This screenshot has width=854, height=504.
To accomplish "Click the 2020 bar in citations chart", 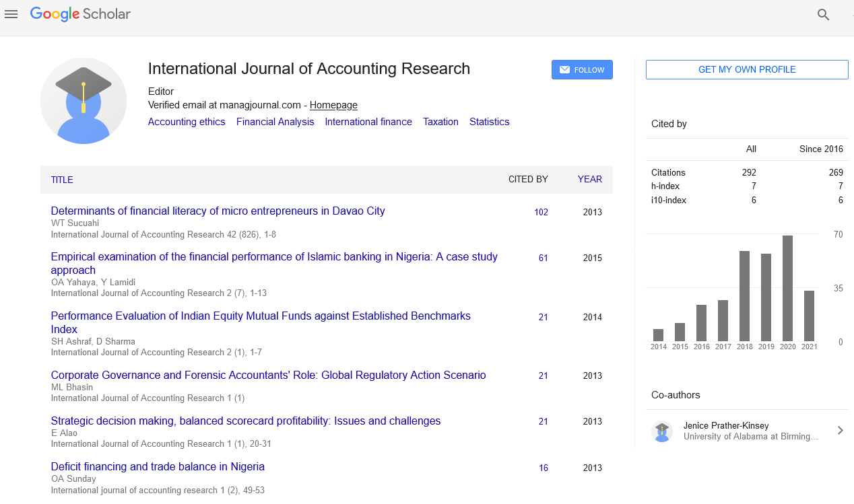I will click(787, 288).
